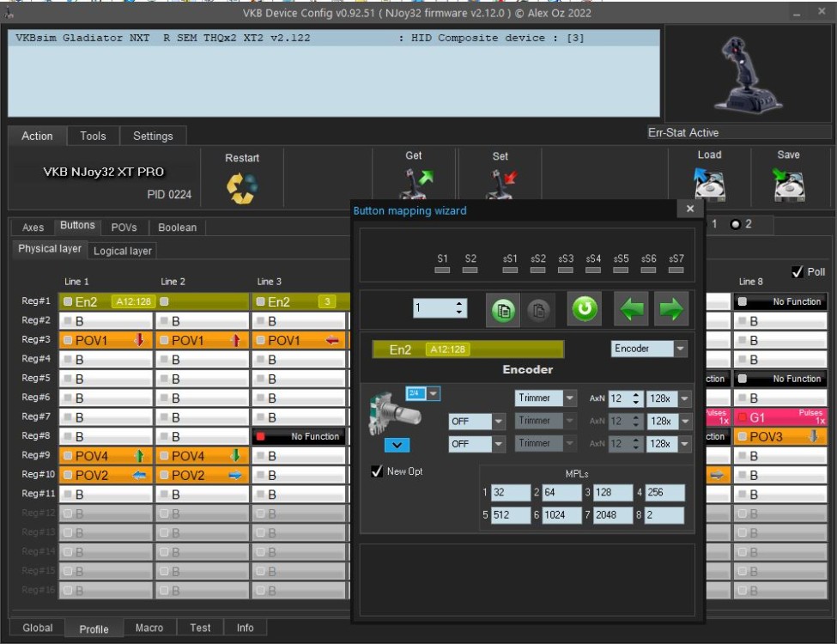
Task: Click the green copy icon in wizard
Action: 503,309
